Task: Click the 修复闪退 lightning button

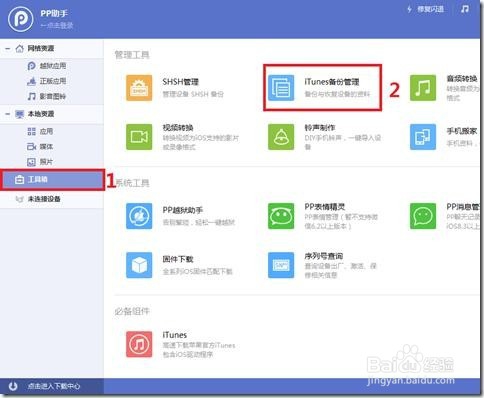Action: point(426,9)
